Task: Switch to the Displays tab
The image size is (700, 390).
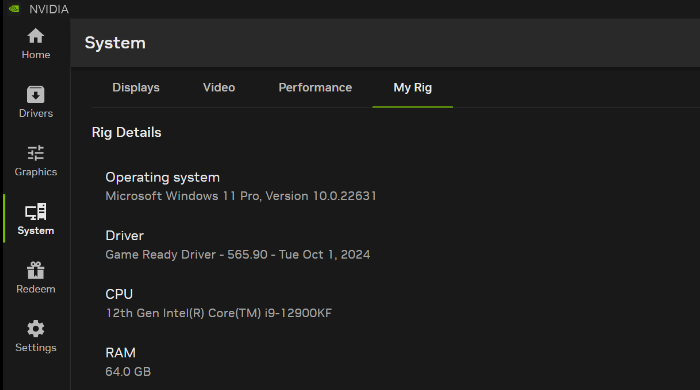Action: pos(136,87)
